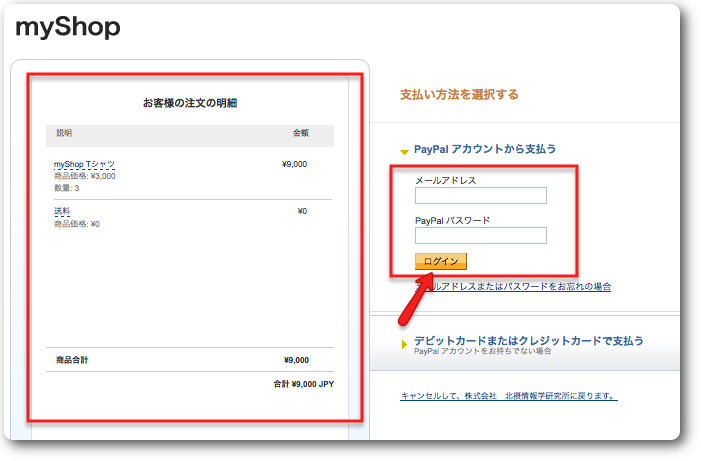Focus the メールアドレス input field
701x461 pixels.
click(x=481, y=195)
